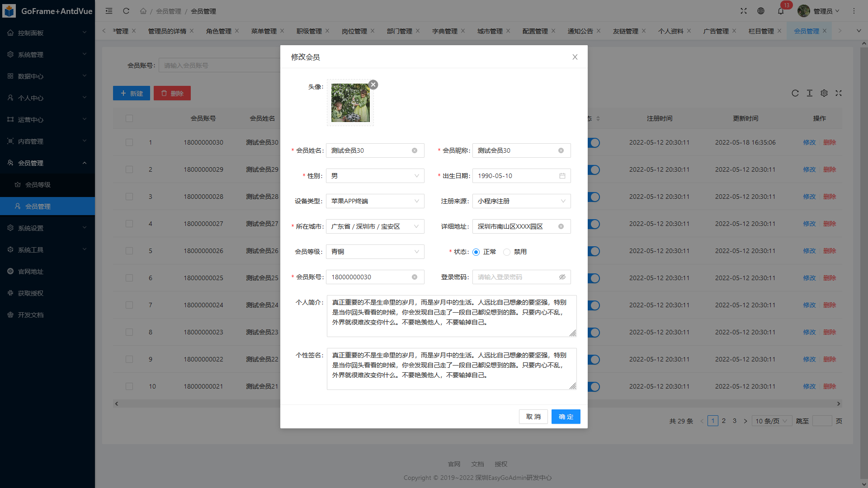
Task: Open 会员等级 in sidebar
Action: pyautogui.click(x=38, y=185)
